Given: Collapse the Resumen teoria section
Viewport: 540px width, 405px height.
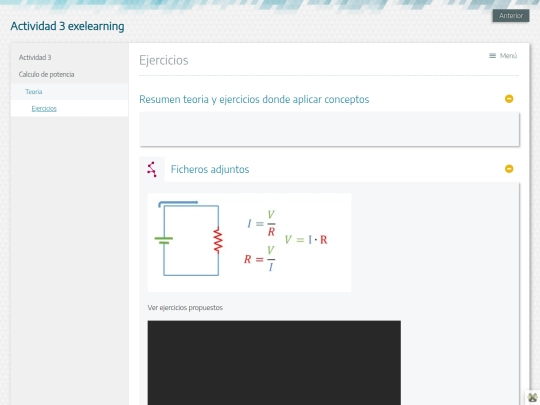Looking at the screenshot, I should tap(509, 99).
